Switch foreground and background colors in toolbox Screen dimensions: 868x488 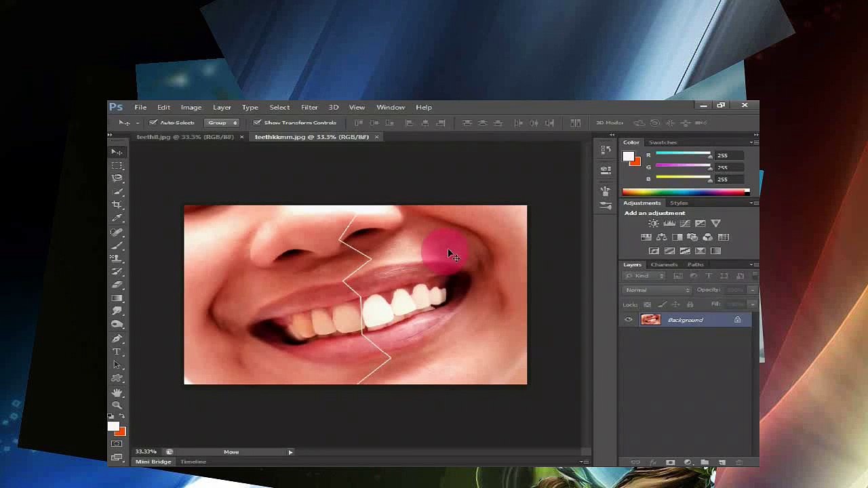[x=122, y=416]
